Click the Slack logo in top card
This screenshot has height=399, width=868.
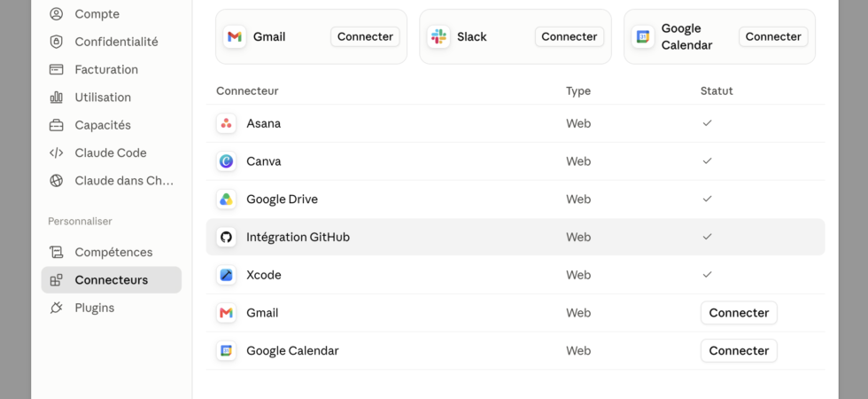point(438,36)
